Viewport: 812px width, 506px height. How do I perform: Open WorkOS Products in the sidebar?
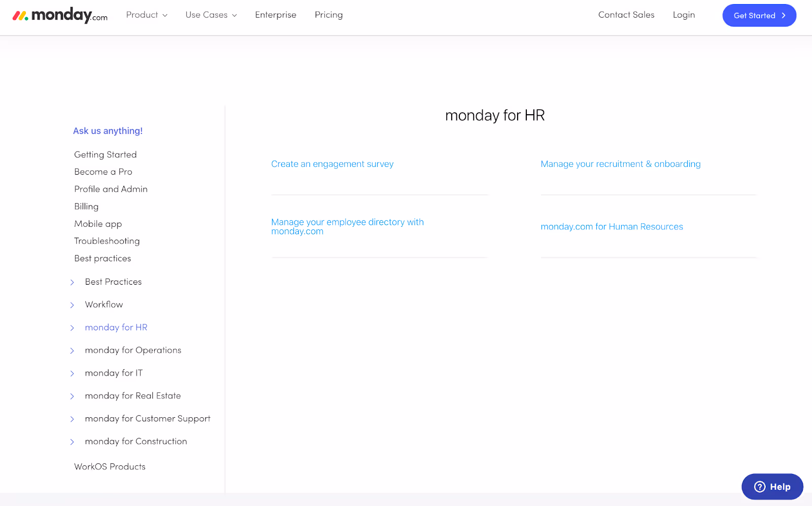click(x=110, y=466)
